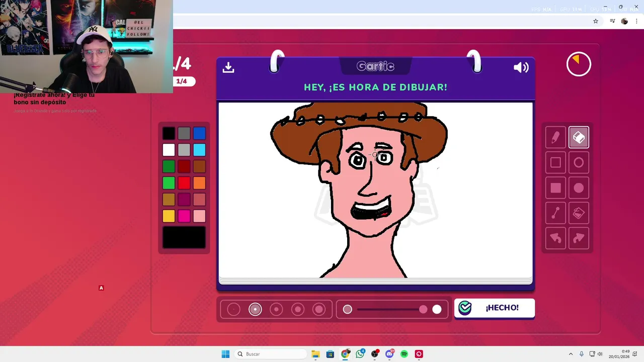This screenshot has height=362, width=644.
Task: Open Microsoft Store from the taskbar
Action: point(330,354)
